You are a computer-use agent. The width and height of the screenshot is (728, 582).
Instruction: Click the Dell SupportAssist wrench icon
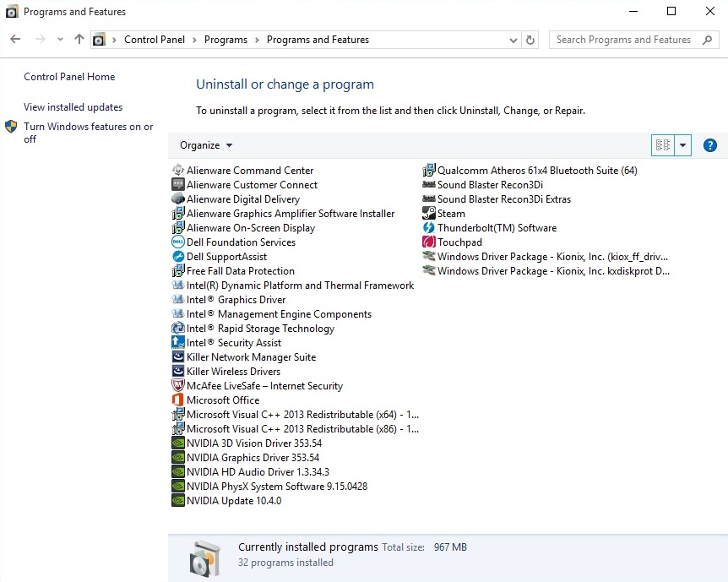178,257
